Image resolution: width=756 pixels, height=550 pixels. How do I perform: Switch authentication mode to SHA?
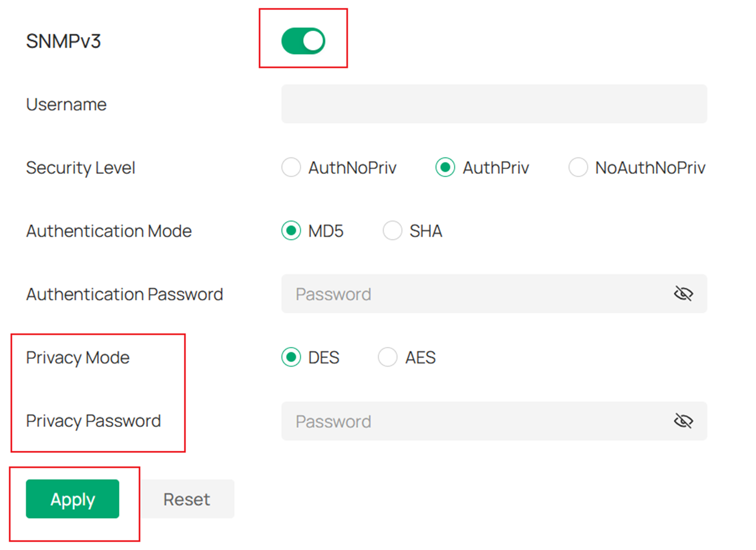pyautogui.click(x=393, y=231)
